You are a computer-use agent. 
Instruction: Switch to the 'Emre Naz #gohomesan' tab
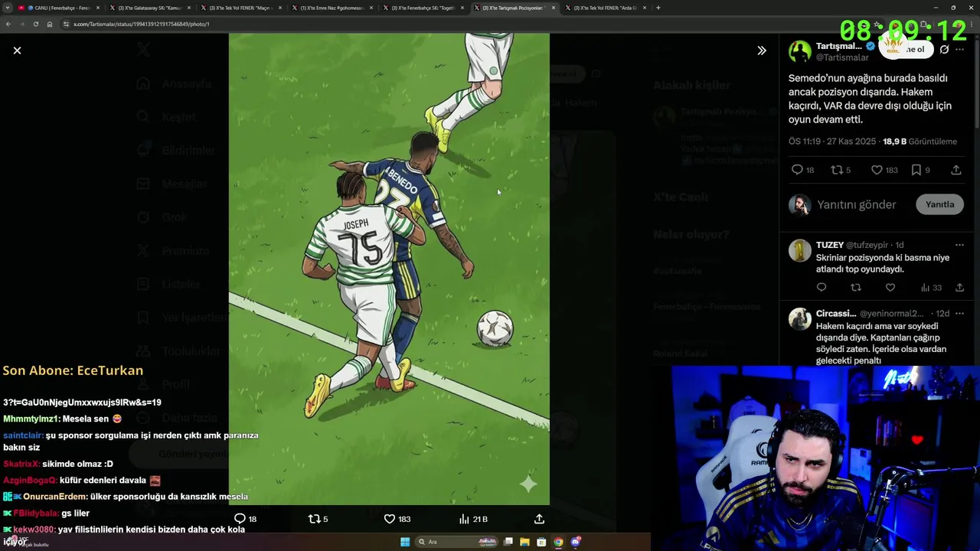coord(332,8)
